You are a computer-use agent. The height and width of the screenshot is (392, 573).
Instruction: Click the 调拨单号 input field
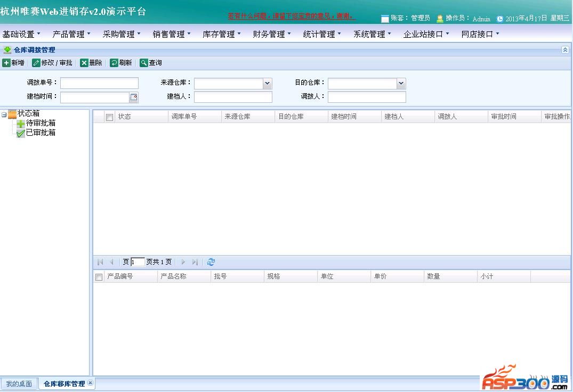click(99, 83)
